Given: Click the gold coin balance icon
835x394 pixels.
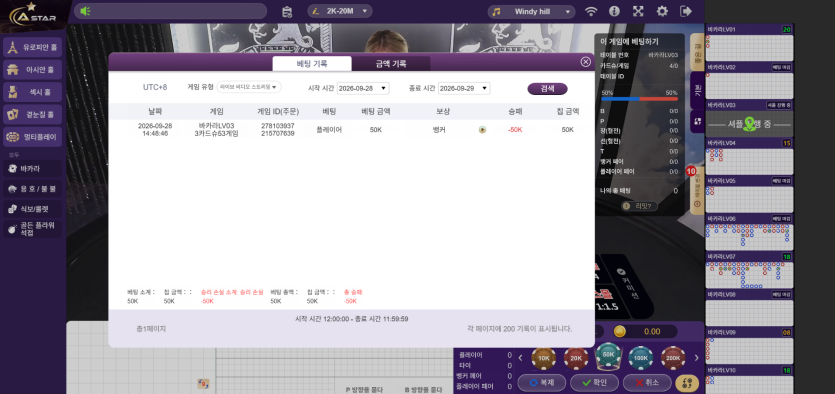Looking at the screenshot, I should pyautogui.click(x=619, y=331).
